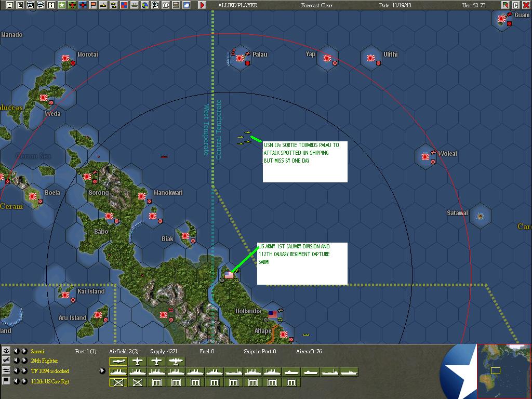The image size is (532, 399).
Task: Click red plane on green background icon
Action: [x=72, y=5]
